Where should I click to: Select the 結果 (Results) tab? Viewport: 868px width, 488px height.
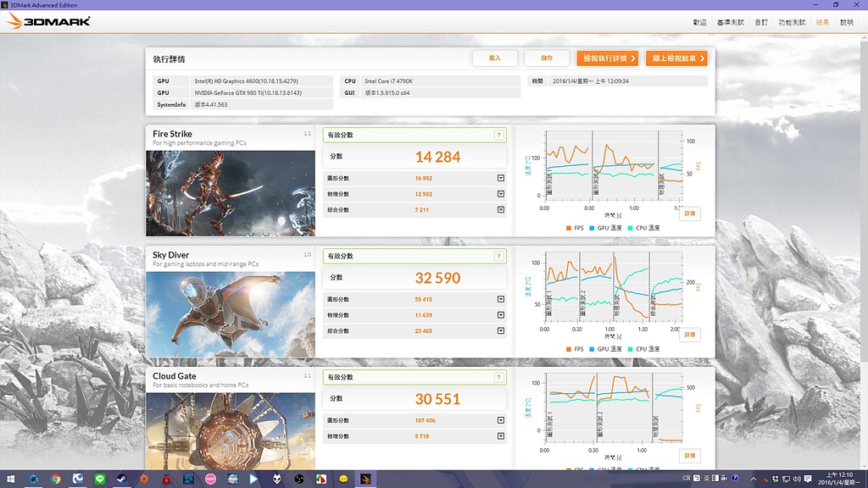tap(822, 23)
